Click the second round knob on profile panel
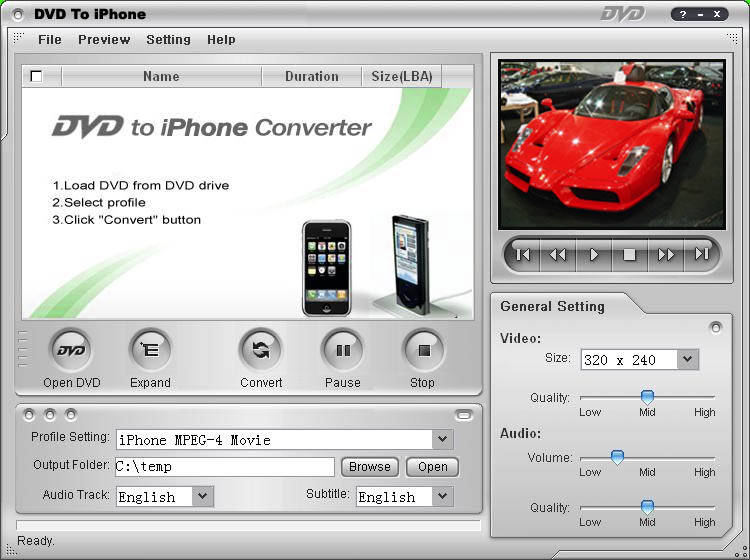The image size is (750, 560). [50, 415]
